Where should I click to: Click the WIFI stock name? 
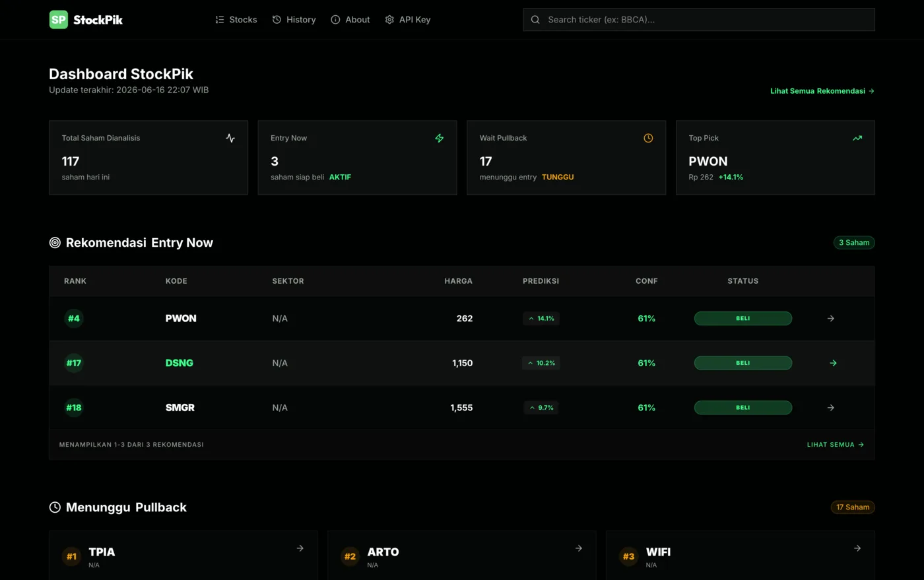coord(659,552)
